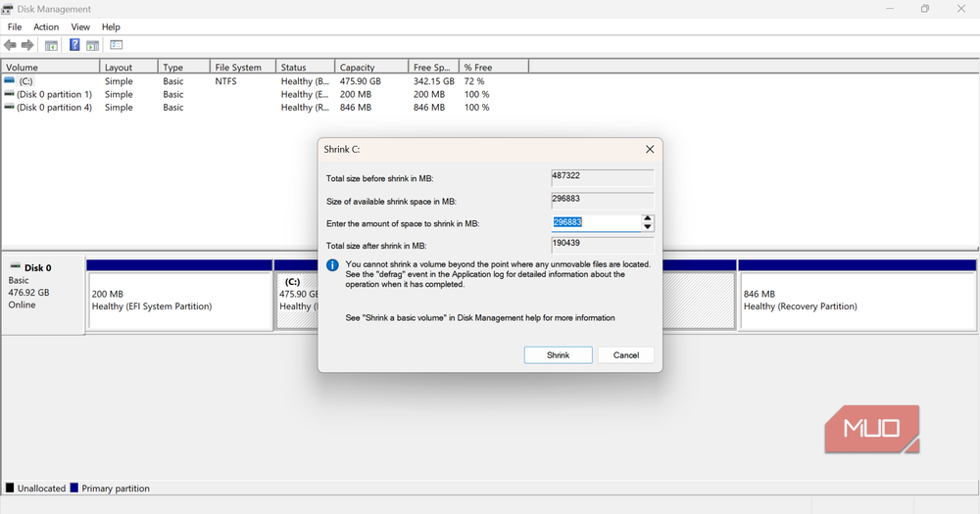Click the Disk 0 partition 1 drive icon

tap(9, 94)
